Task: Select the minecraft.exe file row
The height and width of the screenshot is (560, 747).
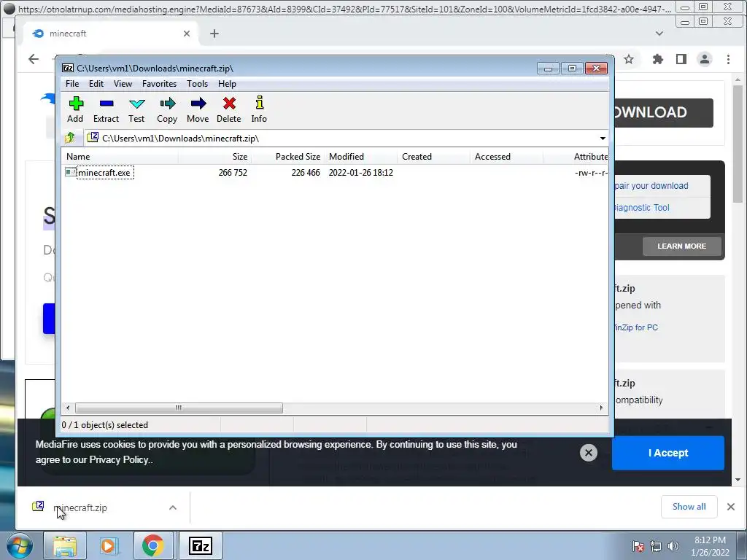Action: coord(335,172)
